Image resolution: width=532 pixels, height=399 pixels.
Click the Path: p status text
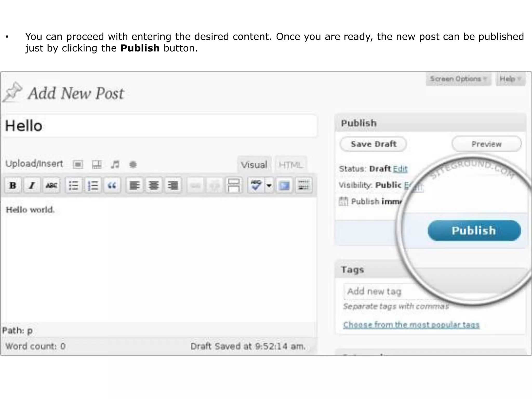click(17, 331)
